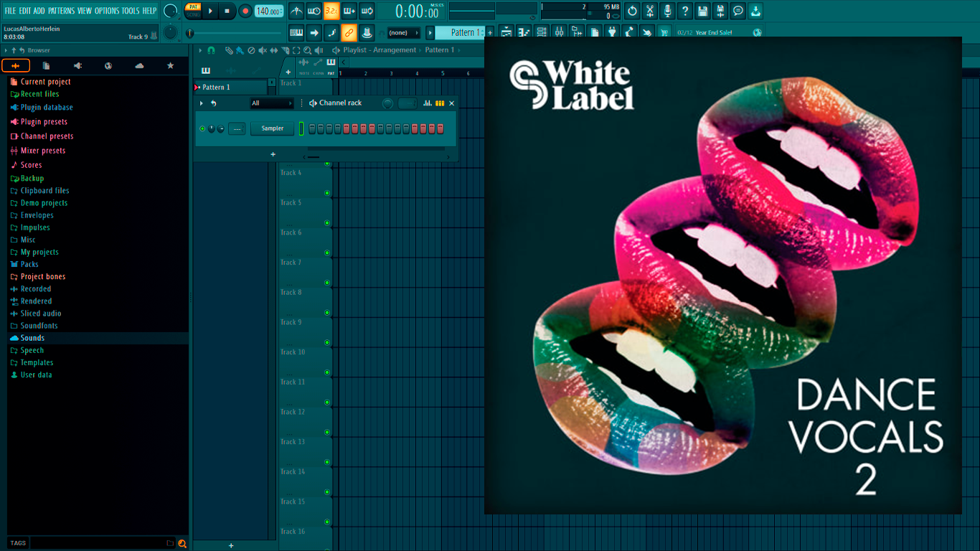Image resolution: width=980 pixels, height=551 pixels.
Task: Click the Year End Sale news link
Action: tap(714, 33)
